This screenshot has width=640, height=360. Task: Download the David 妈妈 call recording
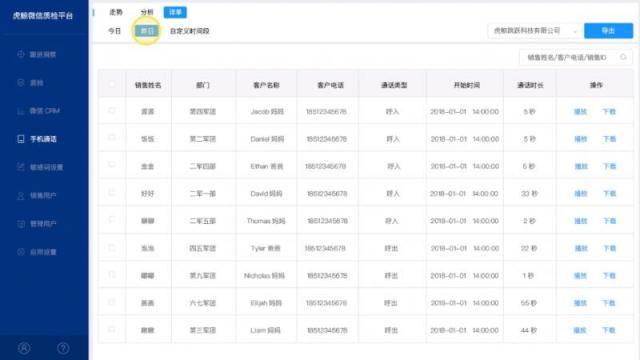click(x=609, y=193)
